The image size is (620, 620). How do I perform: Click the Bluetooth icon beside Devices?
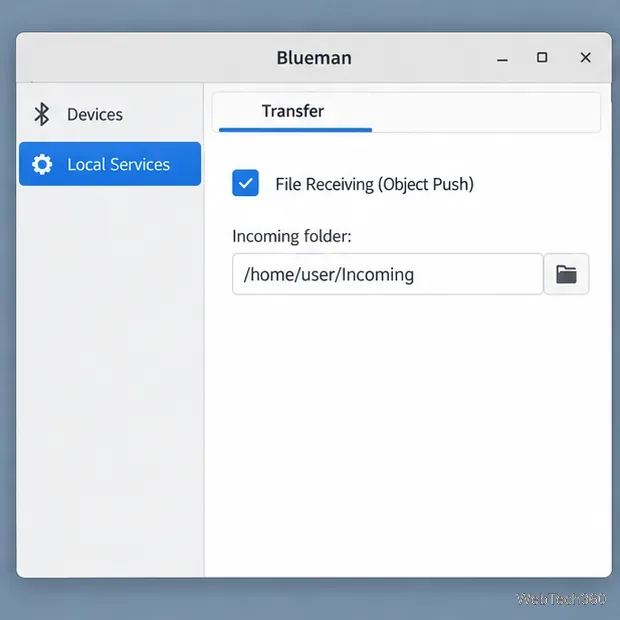(42, 114)
